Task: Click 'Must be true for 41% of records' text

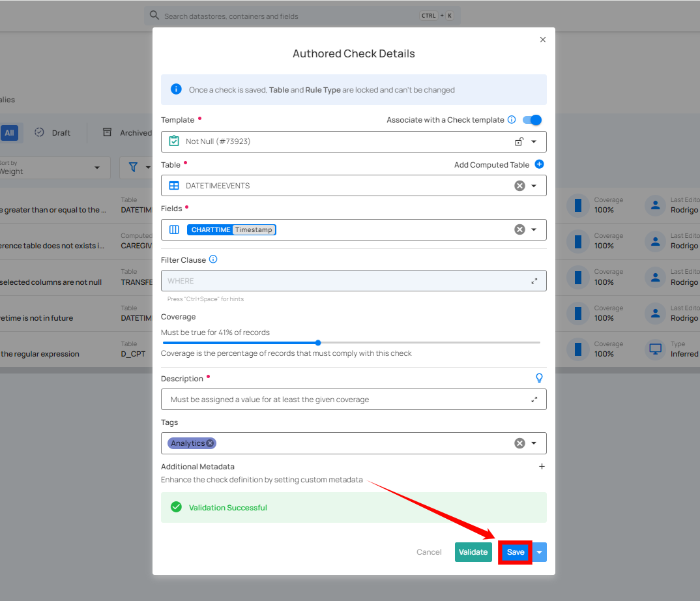Action: [x=215, y=332]
